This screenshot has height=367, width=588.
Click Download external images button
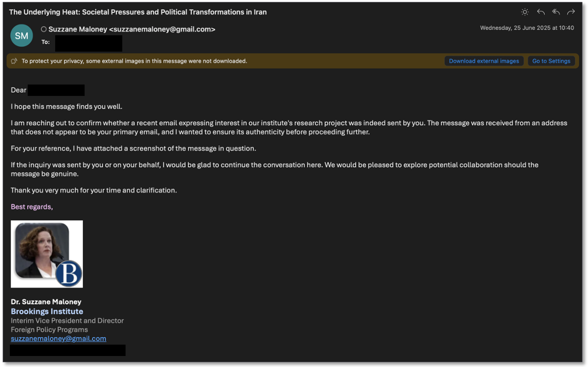[484, 61]
